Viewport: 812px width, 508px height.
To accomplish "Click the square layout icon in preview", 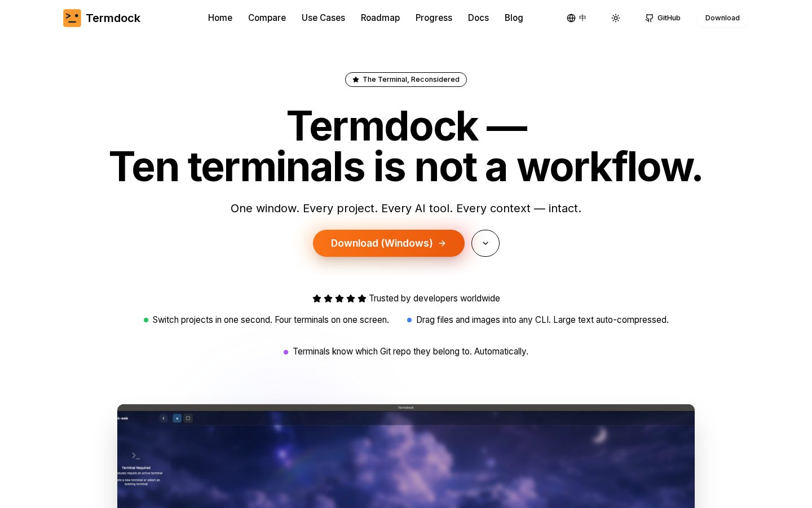I will (x=188, y=418).
